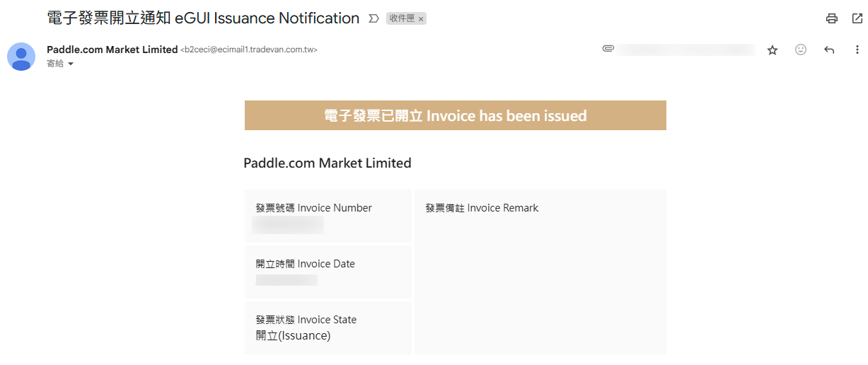The width and height of the screenshot is (868, 365).
Task: Click the bold sender name beside the avatar
Action: tap(112, 50)
